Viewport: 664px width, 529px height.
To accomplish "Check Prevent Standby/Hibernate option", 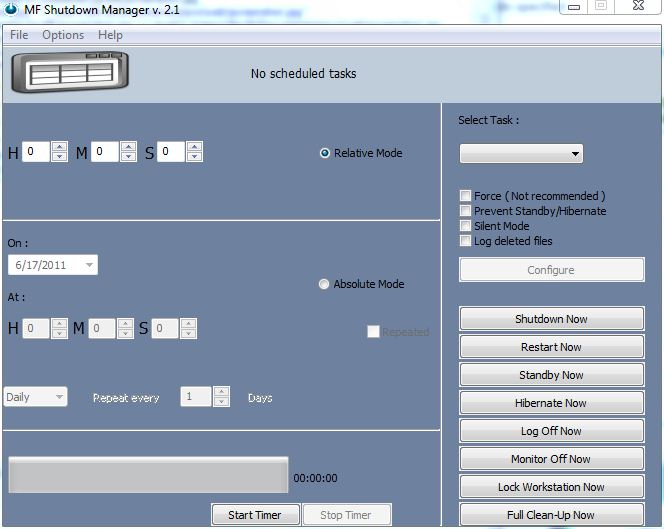I will 466,211.
